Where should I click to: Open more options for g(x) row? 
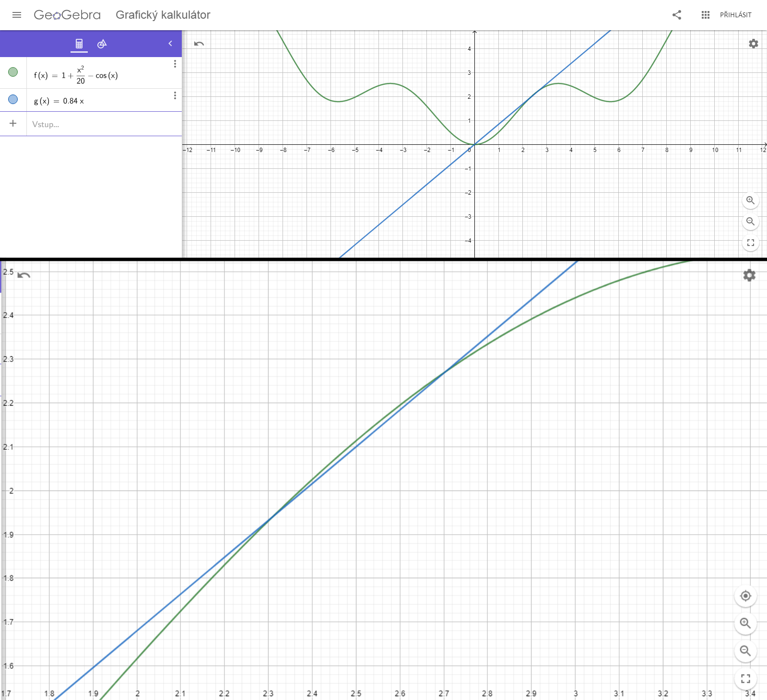175,95
